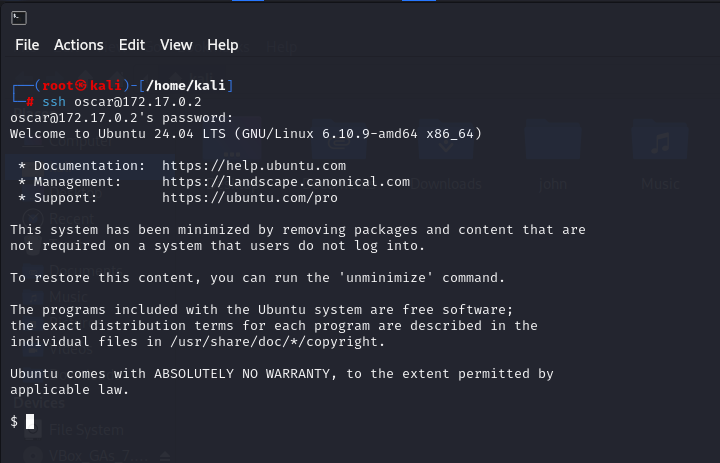Click the 'Welcome to Ubuntu 24.04 LTS' line
The height and width of the screenshot is (463, 720).
tap(118, 134)
